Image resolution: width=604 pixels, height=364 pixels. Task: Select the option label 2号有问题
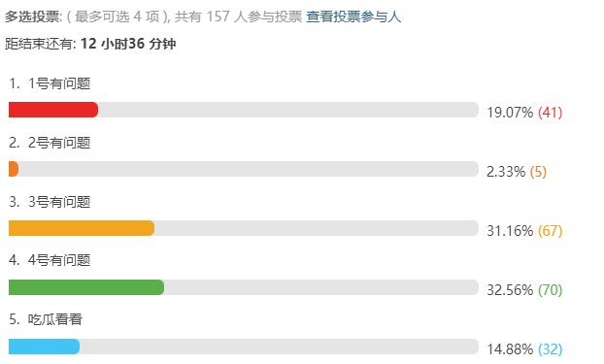click(x=59, y=143)
